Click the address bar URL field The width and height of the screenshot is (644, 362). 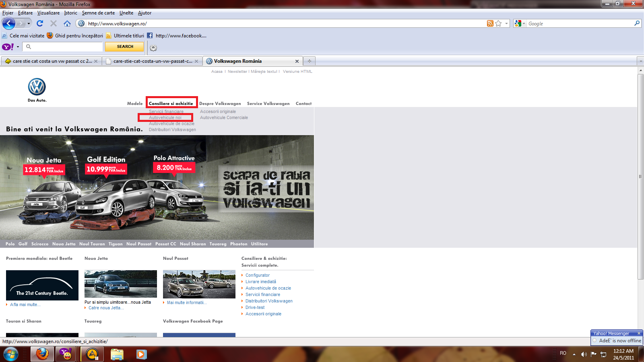click(286, 23)
